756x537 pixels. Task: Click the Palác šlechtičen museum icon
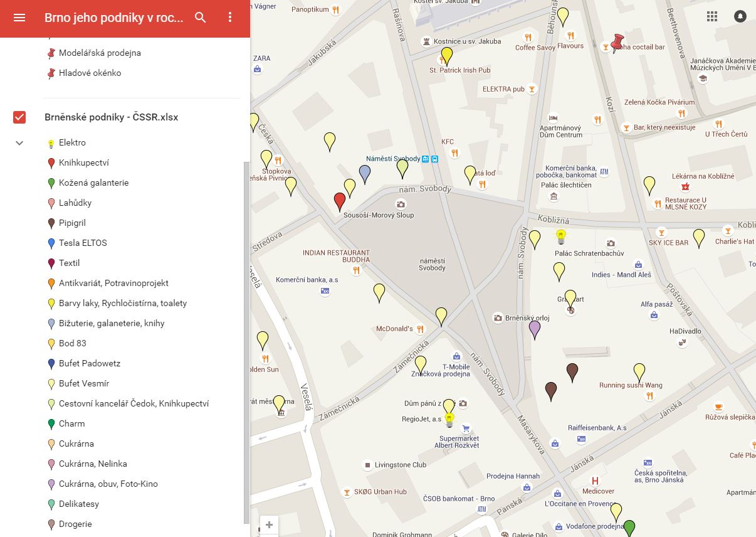click(554, 196)
